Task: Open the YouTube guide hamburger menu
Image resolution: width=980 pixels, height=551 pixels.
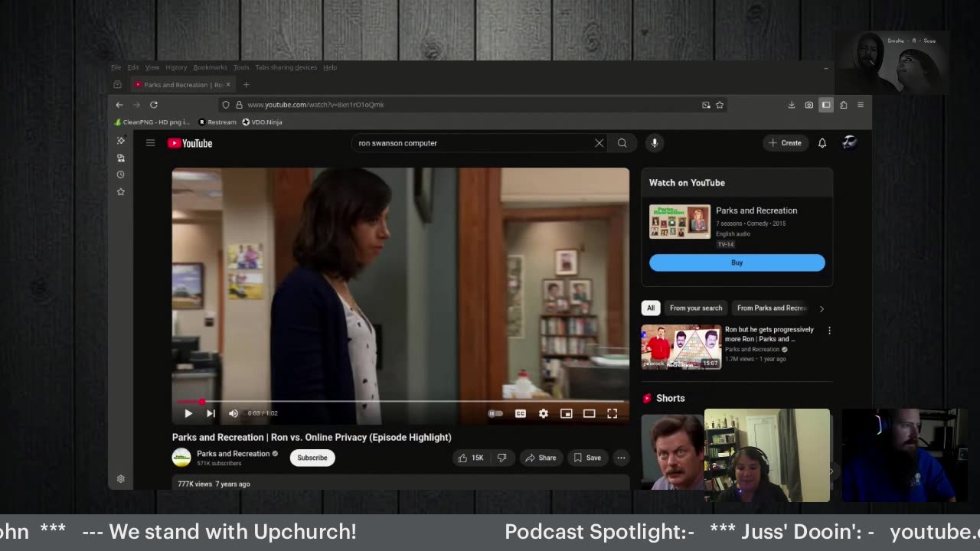Action: click(x=151, y=143)
